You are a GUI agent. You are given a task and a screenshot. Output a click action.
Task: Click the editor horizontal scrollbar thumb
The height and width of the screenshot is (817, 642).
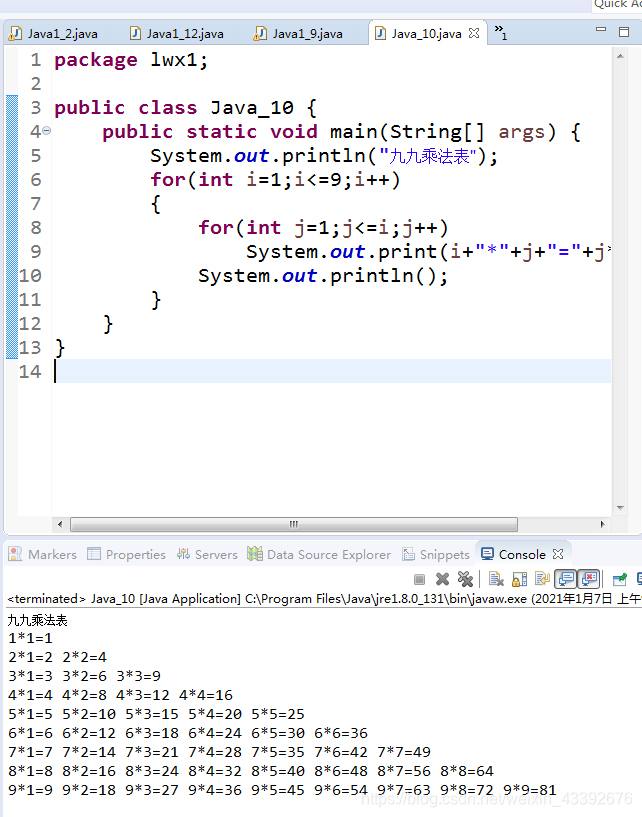pos(294,524)
